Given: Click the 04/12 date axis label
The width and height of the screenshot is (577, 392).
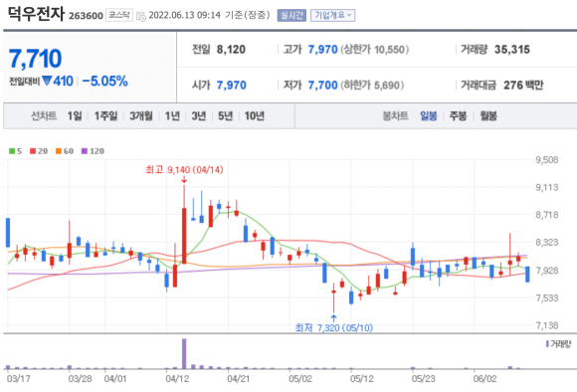Looking at the screenshot, I should pyautogui.click(x=177, y=379).
